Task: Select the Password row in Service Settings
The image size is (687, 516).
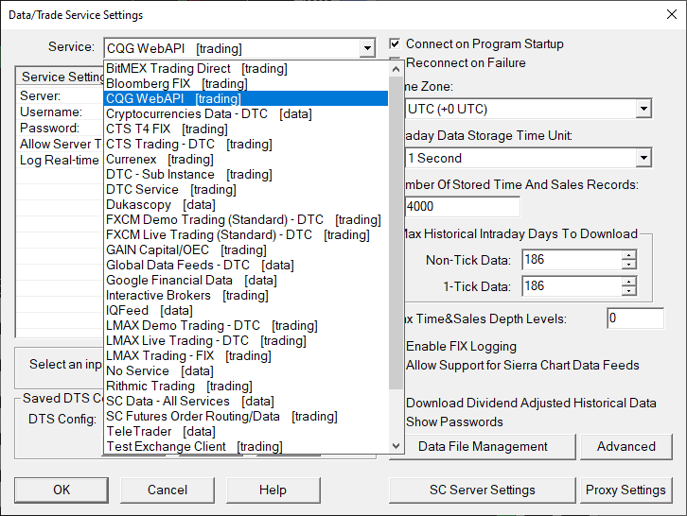Action: (x=60, y=128)
